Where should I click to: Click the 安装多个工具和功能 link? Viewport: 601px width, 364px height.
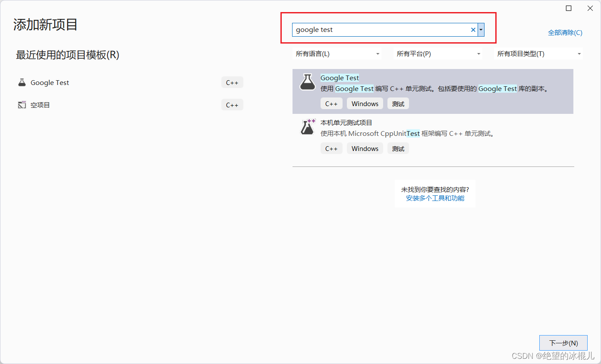click(435, 198)
